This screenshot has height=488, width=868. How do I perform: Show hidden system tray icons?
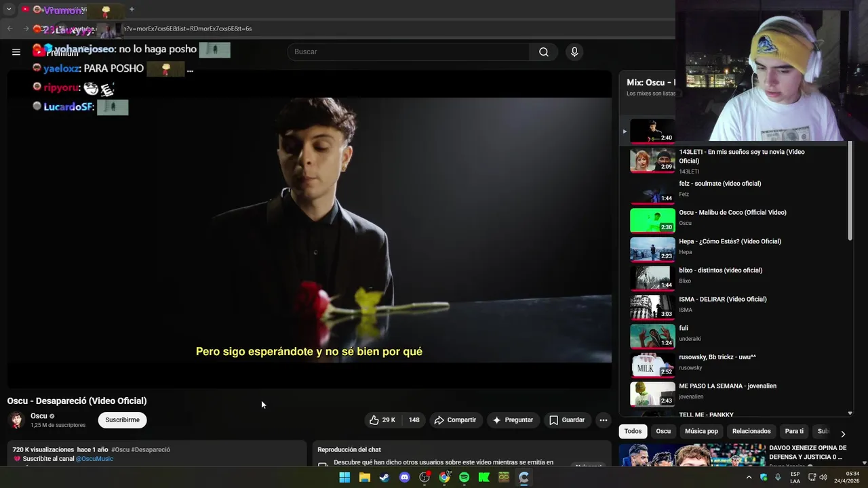(x=749, y=477)
